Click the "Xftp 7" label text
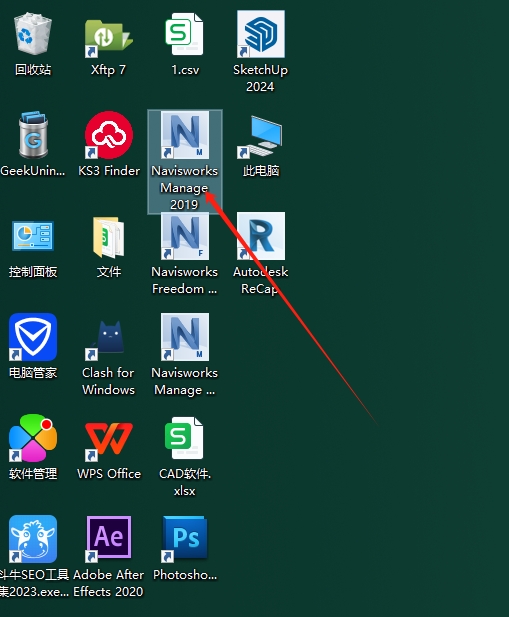 pyautogui.click(x=108, y=70)
